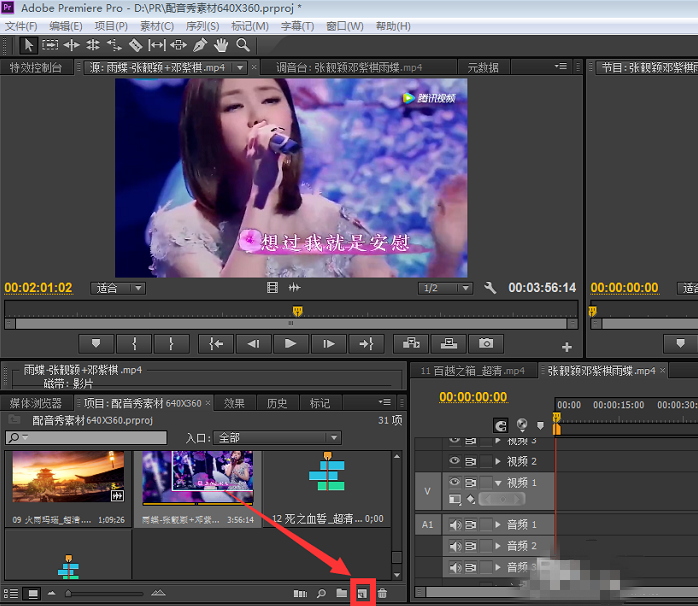The width and height of the screenshot is (698, 606).
Task: Click the New Item icon in project panel
Action: point(362,594)
